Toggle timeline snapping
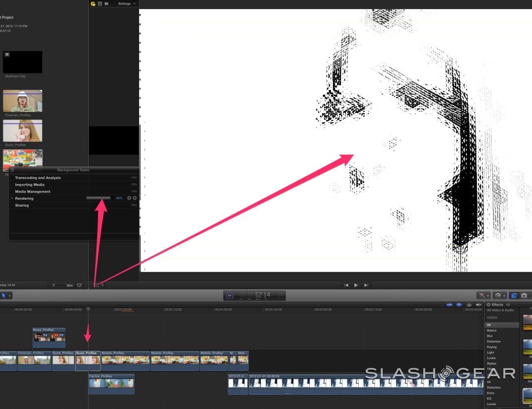This screenshot has width=532, height=409. click(x=478, y=305)
